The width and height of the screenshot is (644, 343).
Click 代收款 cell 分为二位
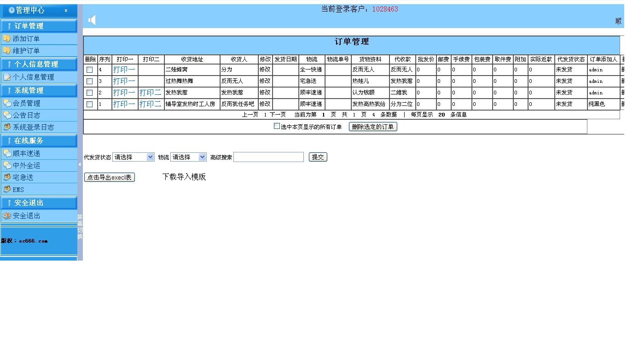[x=402, y=104]
